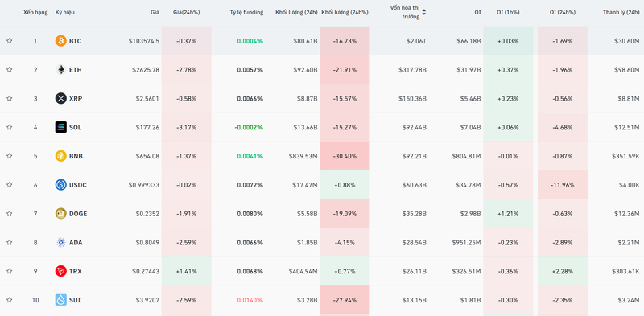Screen dimensions: 644x316
Task: Click the USDC coin logo
Action: click(61, 185)
